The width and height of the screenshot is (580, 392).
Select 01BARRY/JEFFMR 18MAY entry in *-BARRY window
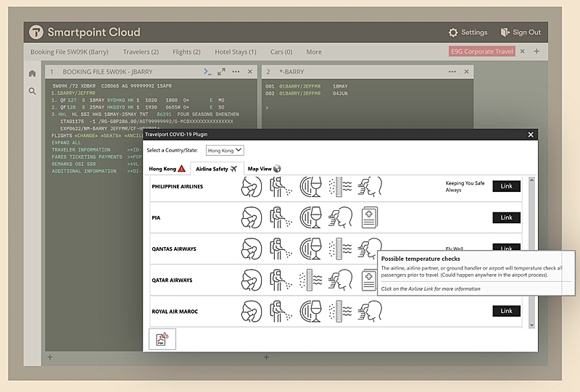coord(307,86)
